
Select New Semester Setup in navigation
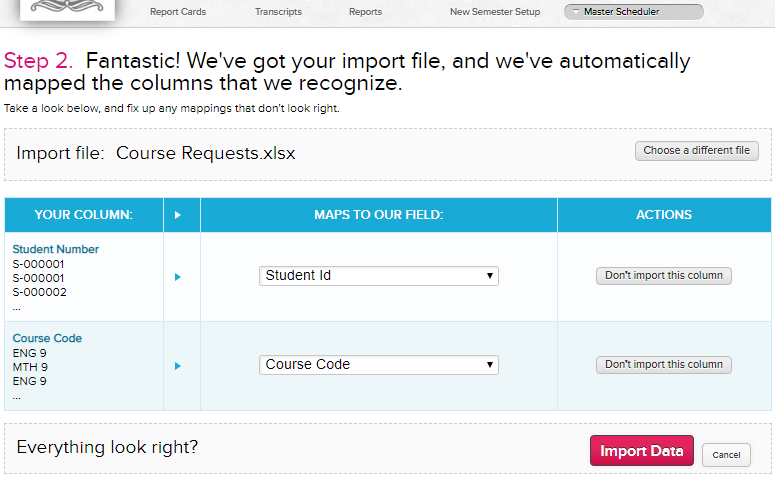[495, 12]
